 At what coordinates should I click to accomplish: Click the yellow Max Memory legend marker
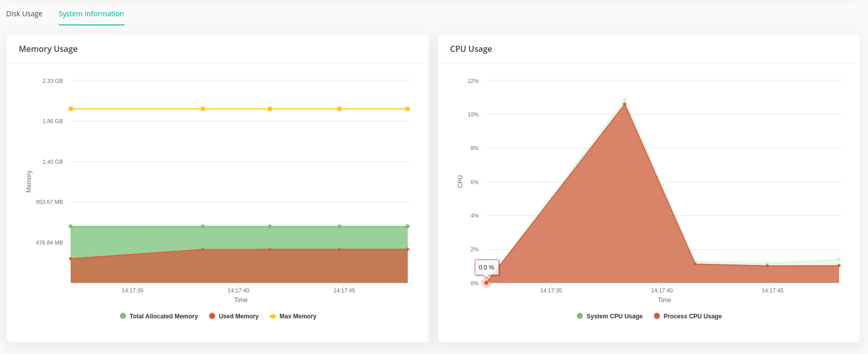[273, 316]
